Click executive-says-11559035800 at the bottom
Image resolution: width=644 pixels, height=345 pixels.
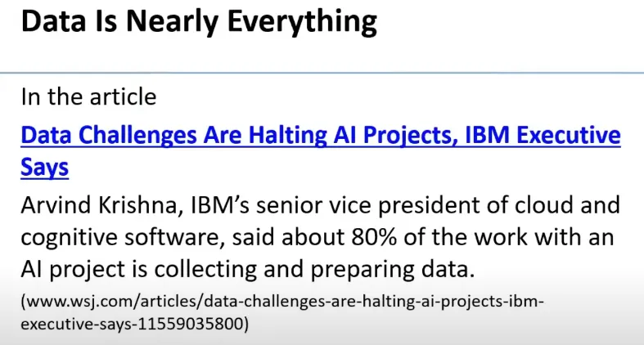point(135,324)
